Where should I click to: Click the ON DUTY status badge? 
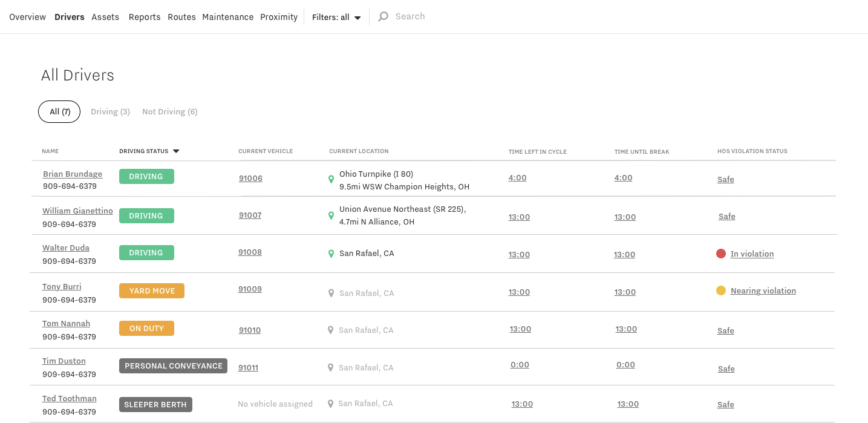pyautogui.click(x=146, y=329)
